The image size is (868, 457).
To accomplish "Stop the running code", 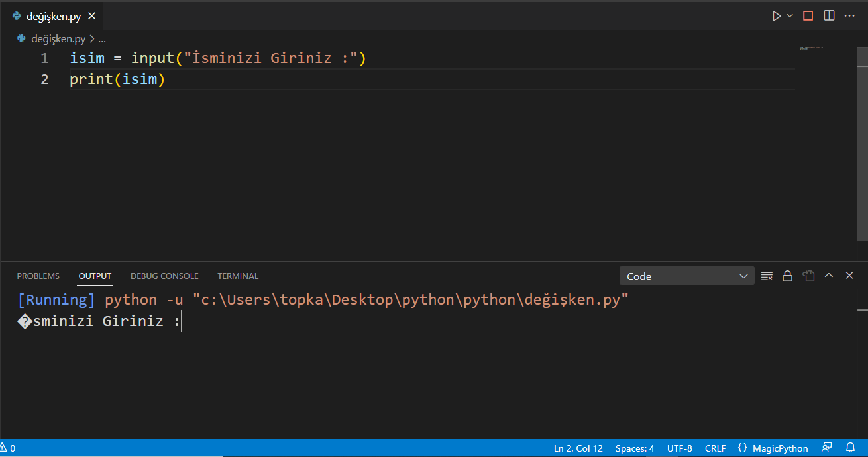I will [808, 16].
